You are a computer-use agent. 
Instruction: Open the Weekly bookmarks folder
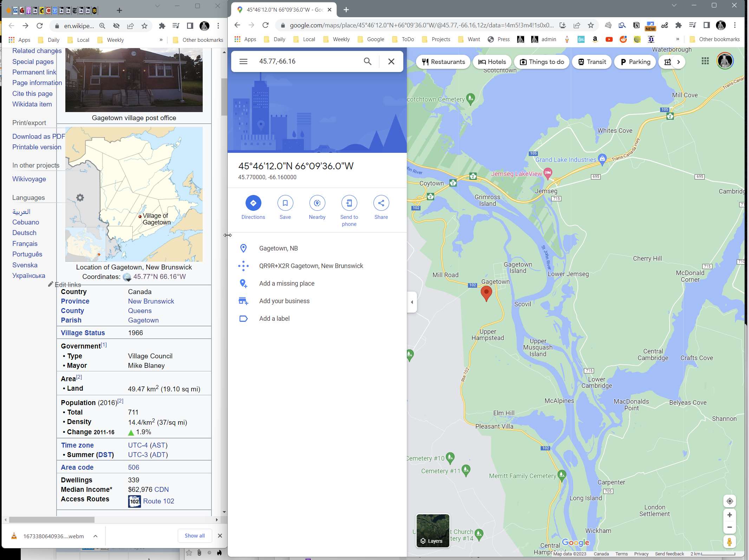[337, 39]
